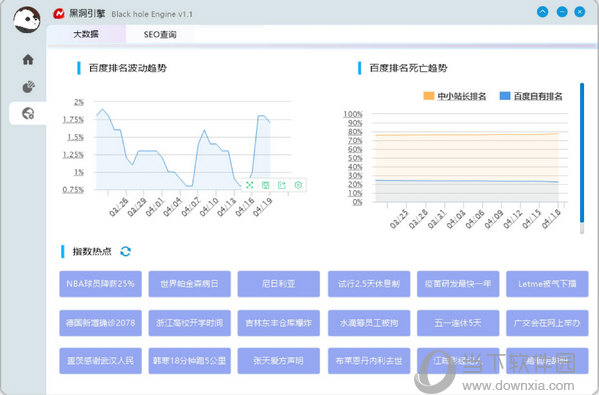Click the expand chart toolbar icon
The height and width of the screenshot is (395, 599).
click(249, 185)
